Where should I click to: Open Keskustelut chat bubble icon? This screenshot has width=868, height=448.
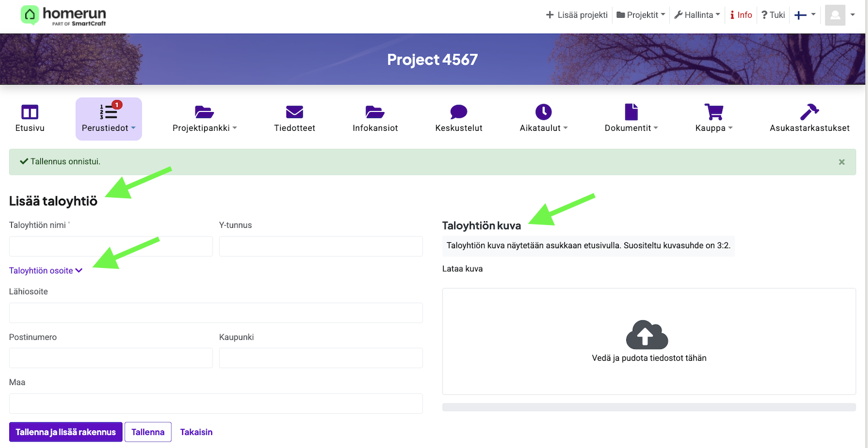point(459,113)
